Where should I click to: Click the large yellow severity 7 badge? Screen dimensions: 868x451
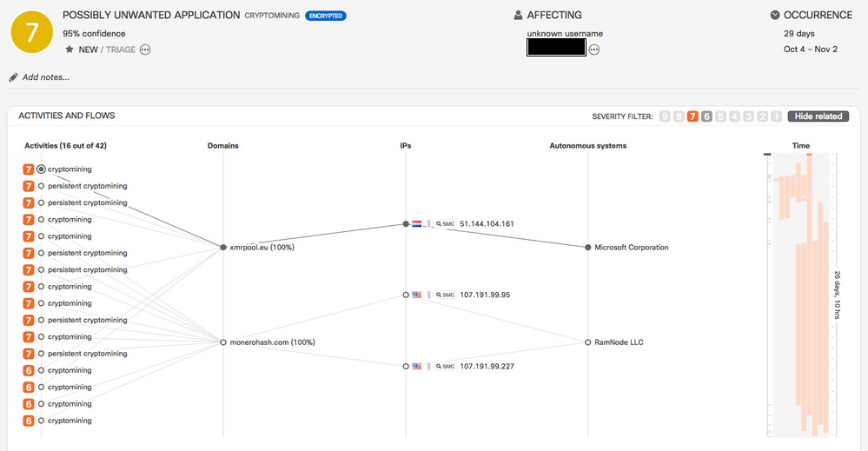(32, 32)
